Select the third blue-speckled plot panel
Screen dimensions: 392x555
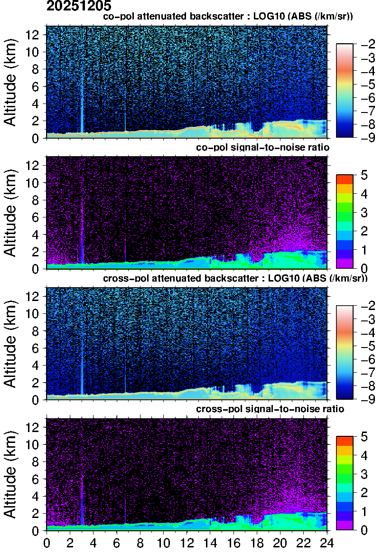pos(187,344)
